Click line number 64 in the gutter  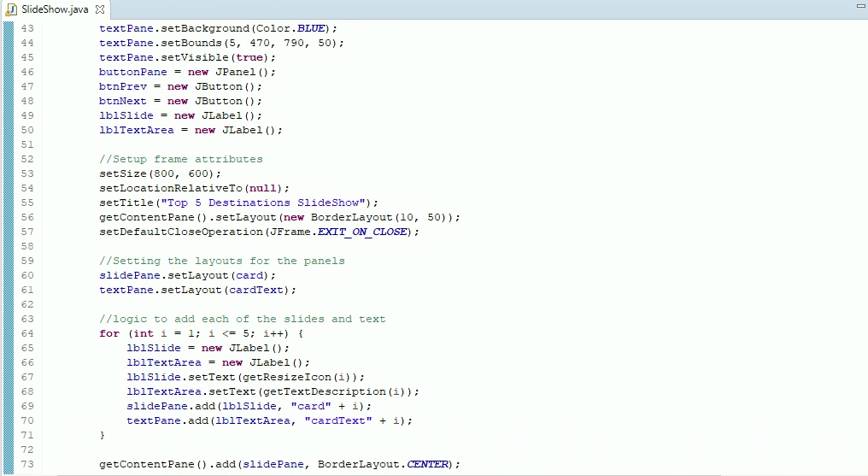pyautogui.click(x=27, y=333)
